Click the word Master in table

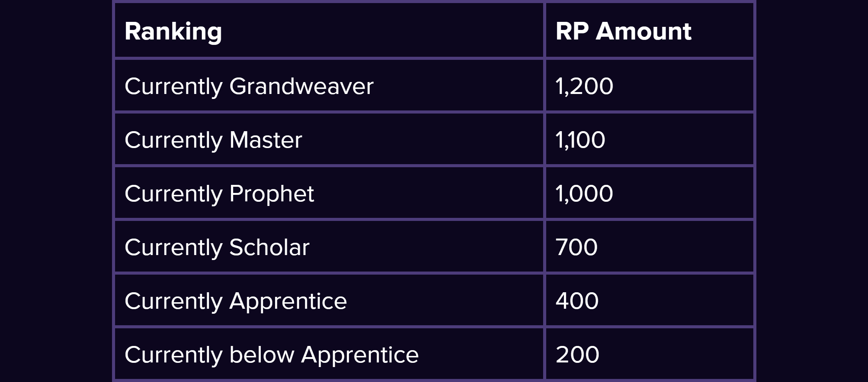pyautogui.click(x=266, y=140)
